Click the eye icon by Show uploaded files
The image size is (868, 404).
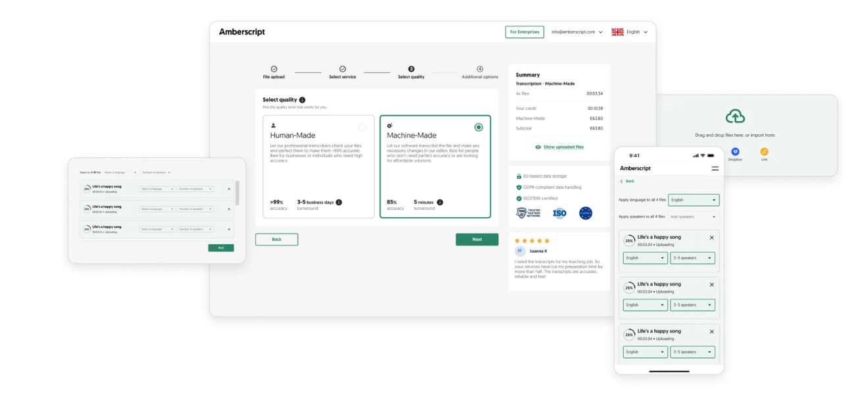(x=538, y=147)
